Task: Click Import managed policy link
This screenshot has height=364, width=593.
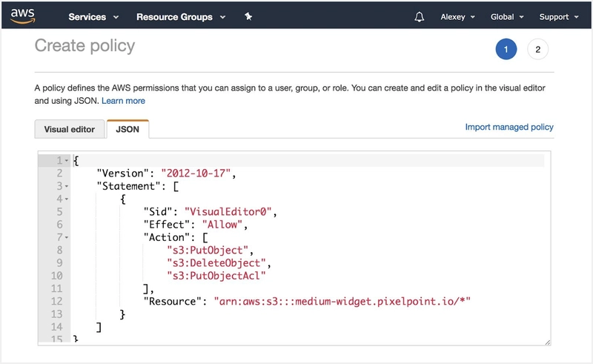Action: click(508, 127)
